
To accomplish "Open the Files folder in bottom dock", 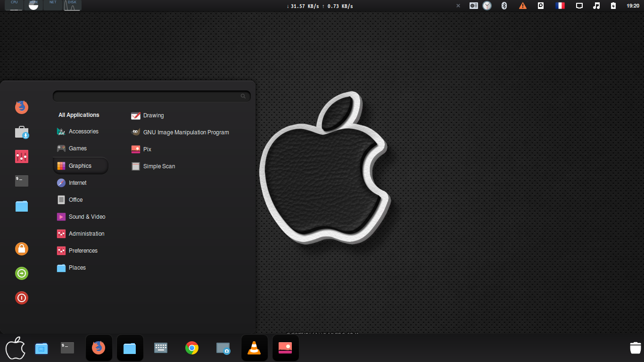I will pos(130,348).
